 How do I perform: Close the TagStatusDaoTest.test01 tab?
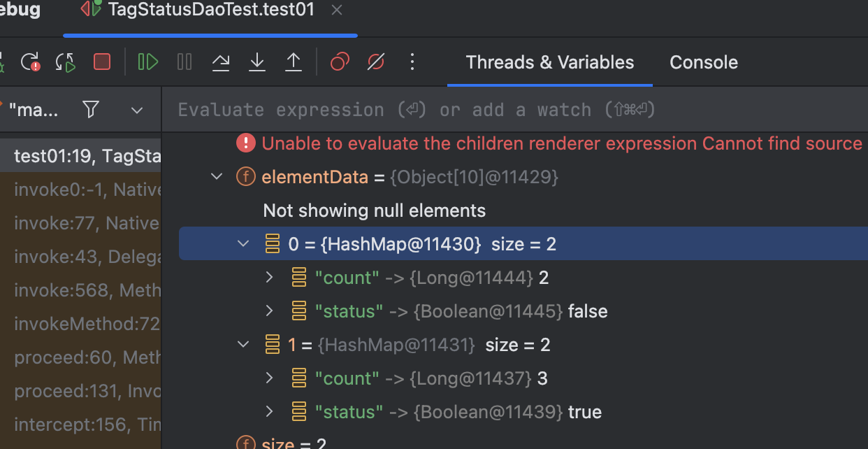coord(336,10)
